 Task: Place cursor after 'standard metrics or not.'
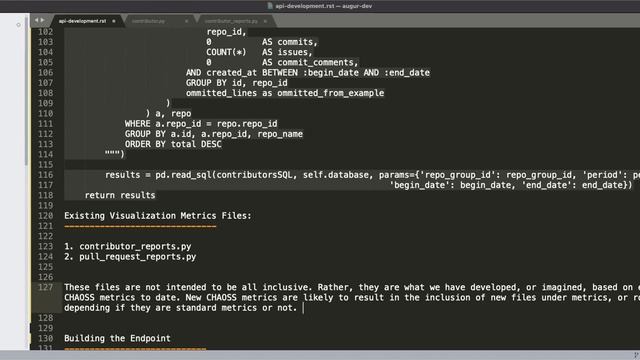(298, 307)
